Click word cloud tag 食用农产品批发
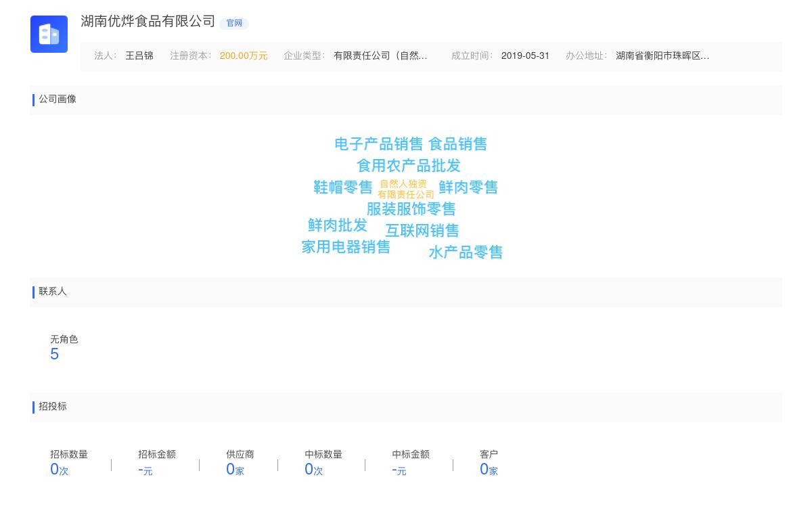The image size is (812, 509). click(408, 166)
